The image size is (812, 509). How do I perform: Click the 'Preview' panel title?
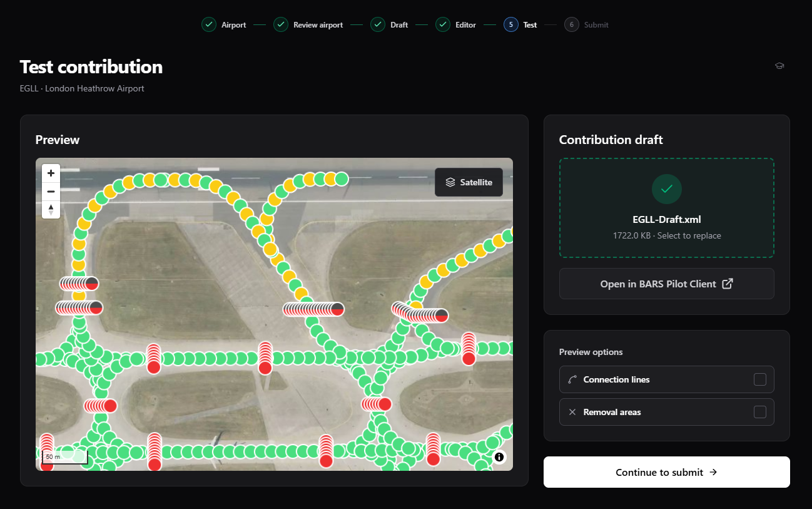click(x=58, y=140)
